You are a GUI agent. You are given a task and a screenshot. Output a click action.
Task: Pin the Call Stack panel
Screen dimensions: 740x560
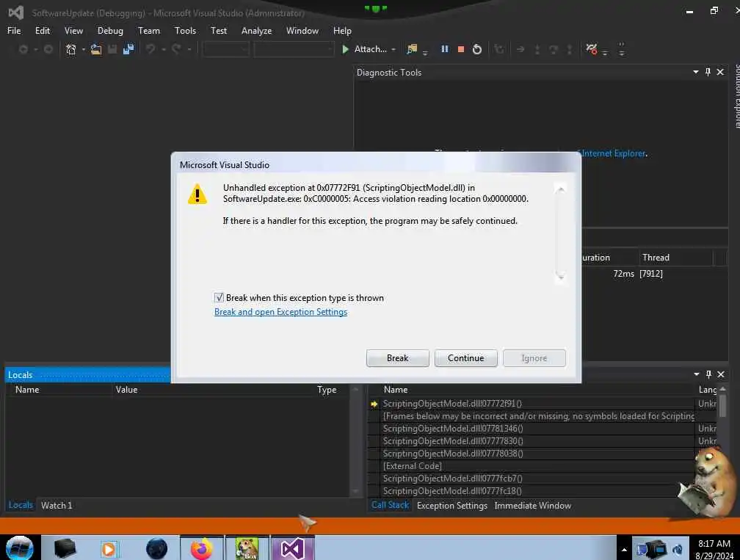(x=708, y=374)
